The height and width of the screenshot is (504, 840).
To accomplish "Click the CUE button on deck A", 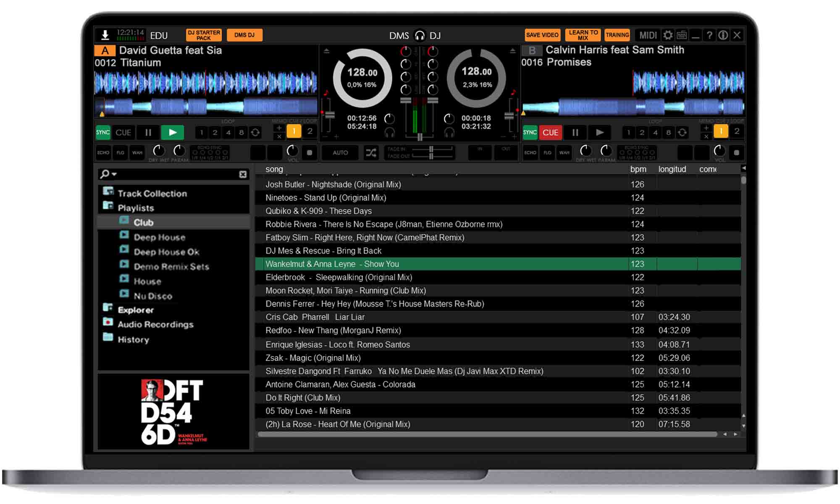I will click(x=123, y=132).
